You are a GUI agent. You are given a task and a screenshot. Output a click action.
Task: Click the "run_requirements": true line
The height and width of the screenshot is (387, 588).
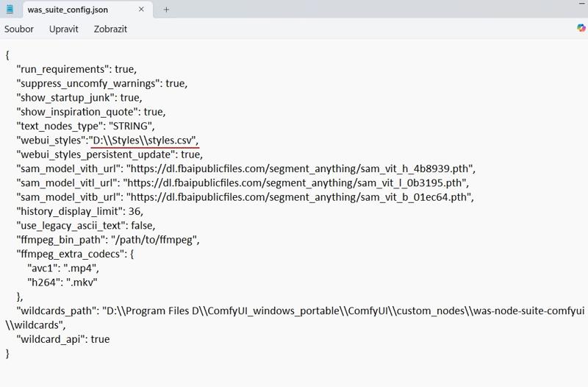click(76, 69)
